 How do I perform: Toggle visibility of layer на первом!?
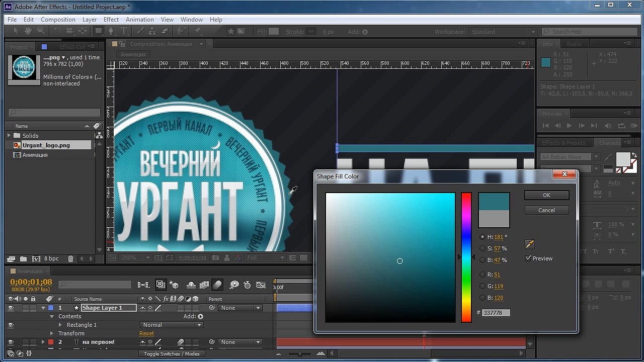coord(11,342)
